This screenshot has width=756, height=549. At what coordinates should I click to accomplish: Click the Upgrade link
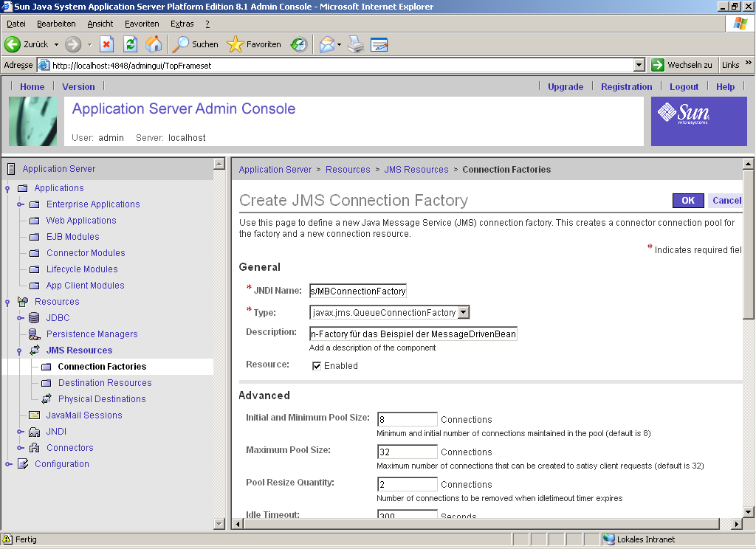tap(566, 87)
